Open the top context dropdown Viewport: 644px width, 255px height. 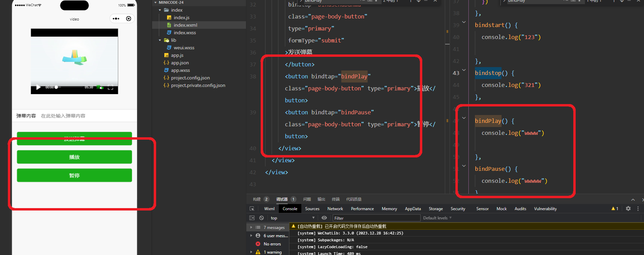tap(293, 218)
